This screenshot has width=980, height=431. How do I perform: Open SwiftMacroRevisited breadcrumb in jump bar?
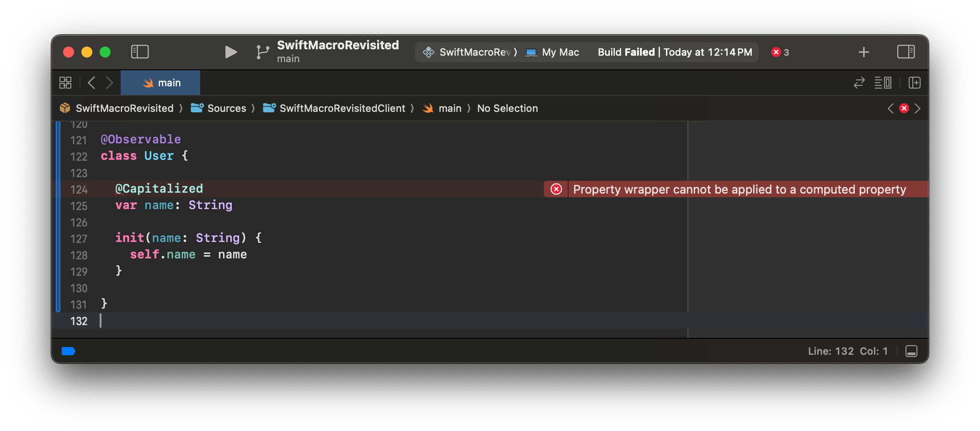tap(124, 108)
